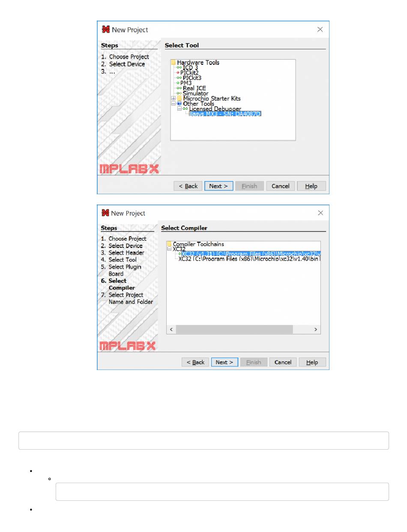The width and height of the screenshot is (407, 532).
Task: Click the compiler list scroll left arrow
Action: tap(171, 329)
